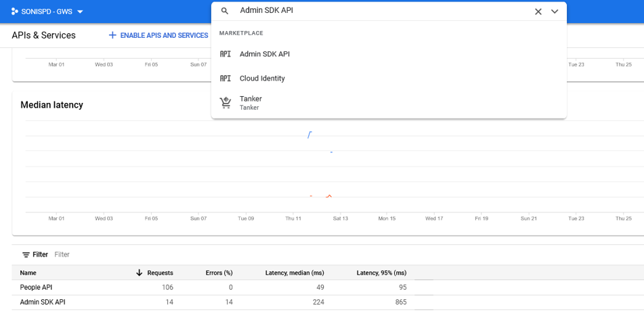Click the 106 requests value for People API
The width and height of the screenshot is (644, 312).
(167, 288)
